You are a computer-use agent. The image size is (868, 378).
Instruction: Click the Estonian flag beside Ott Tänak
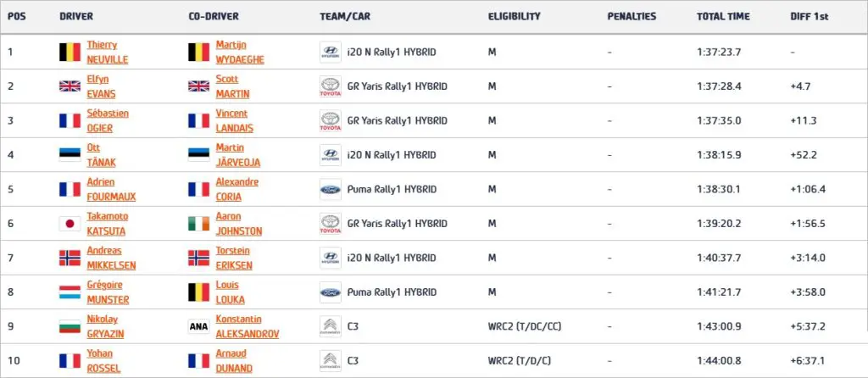click(x=69, y=155)
